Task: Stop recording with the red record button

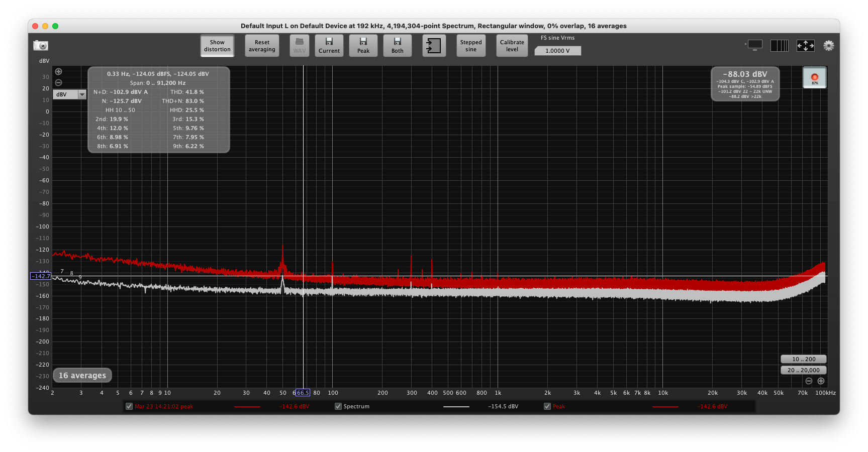Action: 815,78
